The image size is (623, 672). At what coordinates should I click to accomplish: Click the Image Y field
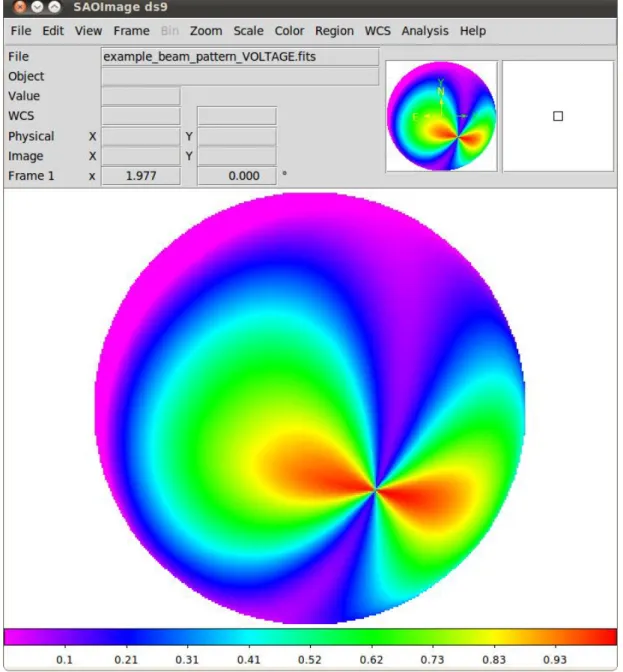pyautogui.click(x=237, y=156)
